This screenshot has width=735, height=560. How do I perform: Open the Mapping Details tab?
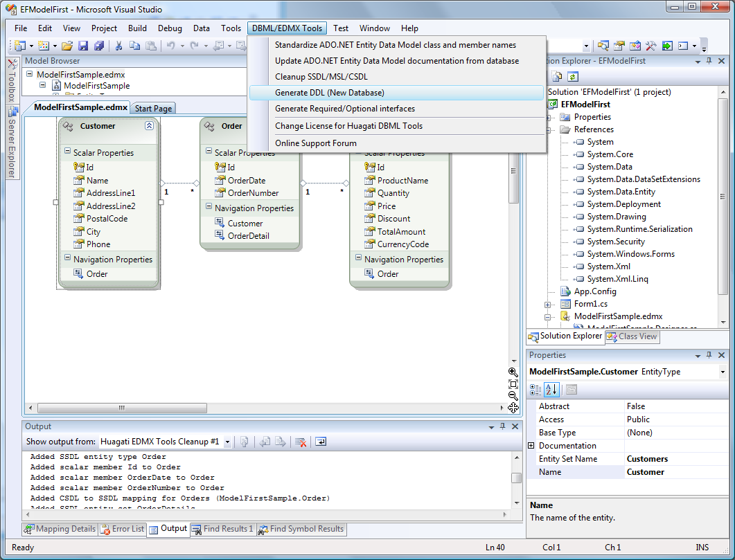pyautogui.click(x=60, y=529)
